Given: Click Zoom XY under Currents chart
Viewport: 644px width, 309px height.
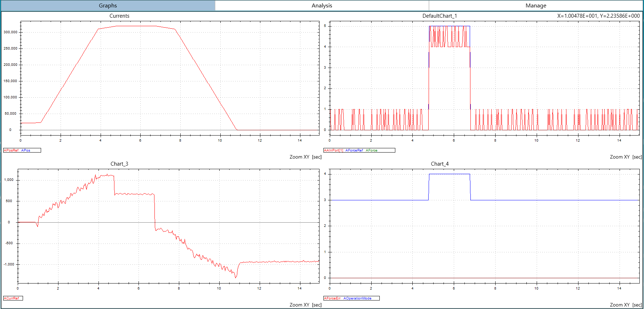Looking at the screenshot, I should (299, 157).
